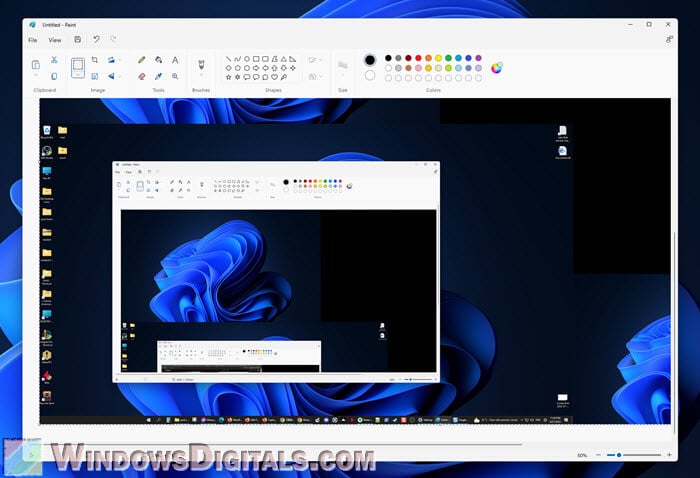The height and width of the screenshot is (478, 700).
Task: Pick the Polygon shape
Action: pos(274,58)
